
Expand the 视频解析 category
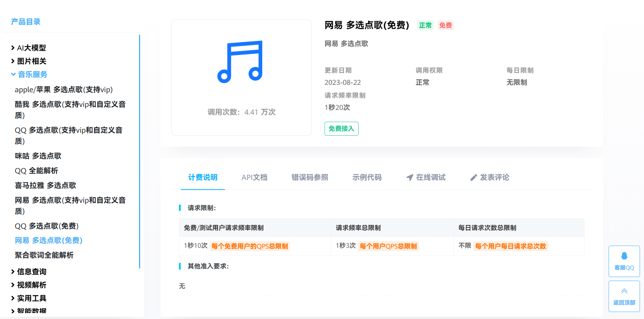click(x=28, y=285)
